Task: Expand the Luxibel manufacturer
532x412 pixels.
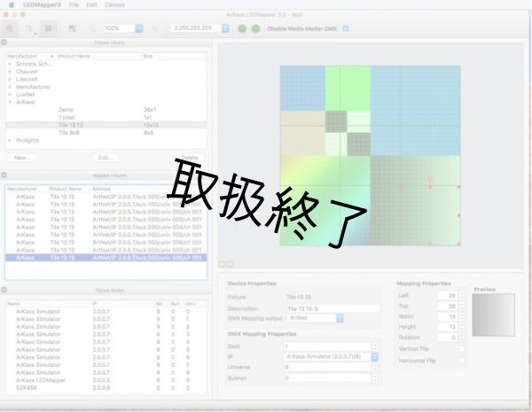Action: tap(10, 94)
